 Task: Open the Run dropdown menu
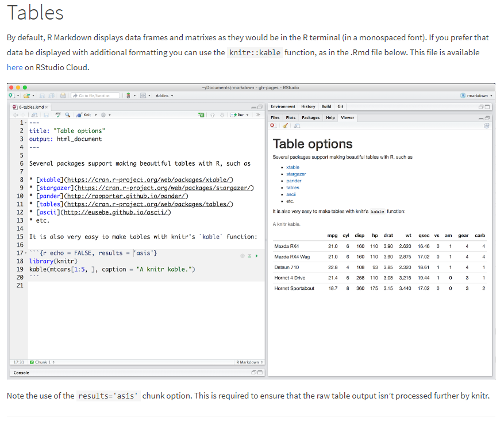pyautogui.click(x=246, y=114)
